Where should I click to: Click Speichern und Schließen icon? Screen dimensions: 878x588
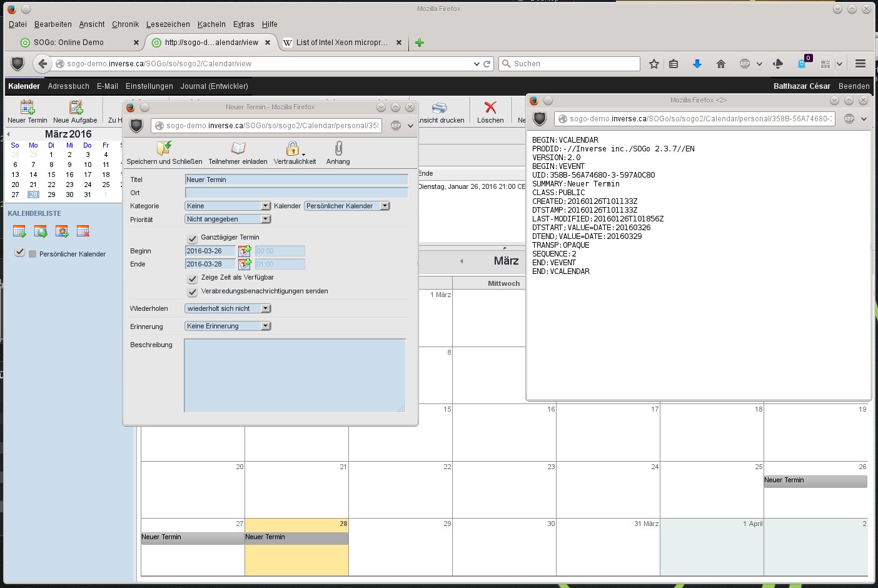164,148
